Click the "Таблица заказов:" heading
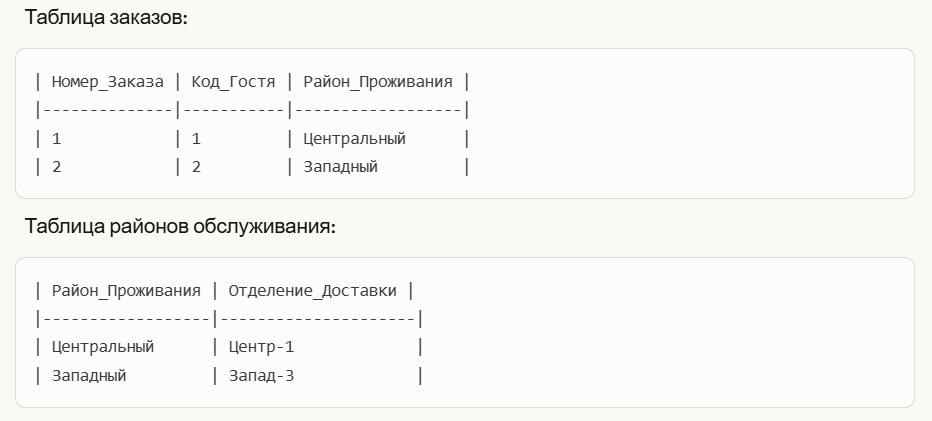This screenshot has width=932, height=421. (106, 18)
